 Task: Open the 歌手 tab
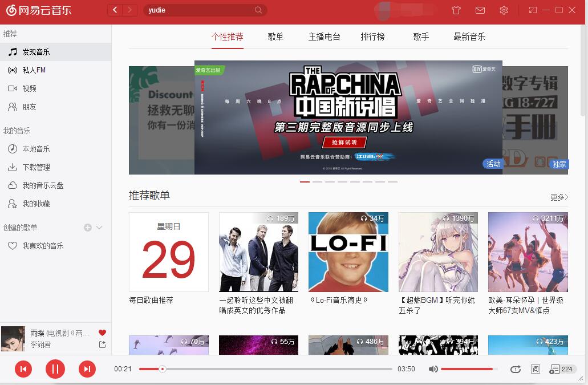tap(421, 37)
